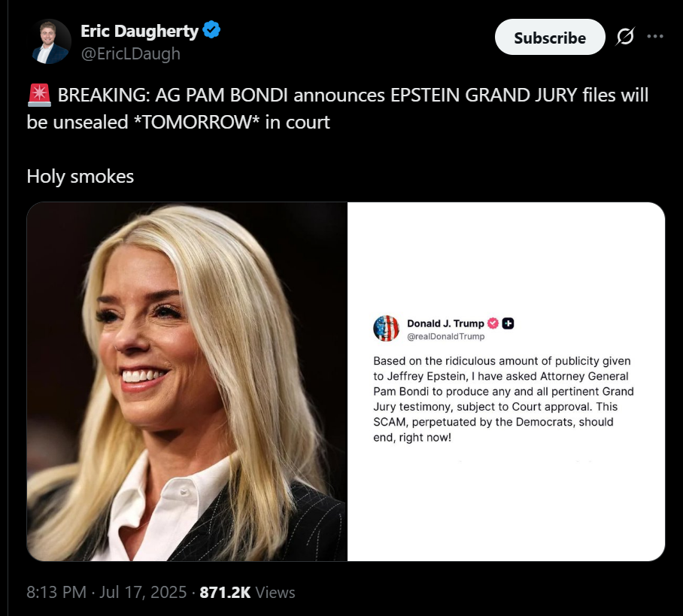683x616 pixels.
Task: Open Eric Daugherty's profile avatar
Action: (49, 41)
